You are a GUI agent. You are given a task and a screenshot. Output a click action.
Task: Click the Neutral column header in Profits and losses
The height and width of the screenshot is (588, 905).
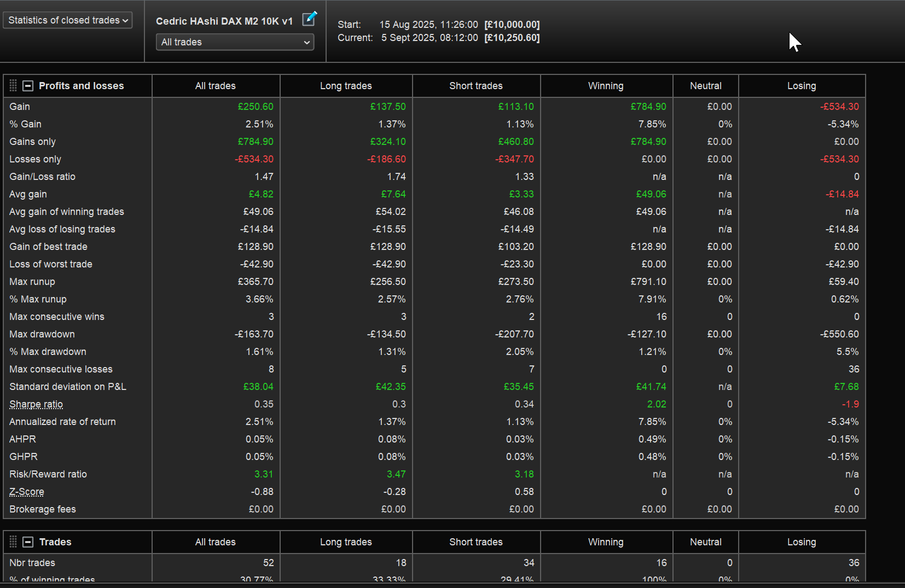(706, 86)
